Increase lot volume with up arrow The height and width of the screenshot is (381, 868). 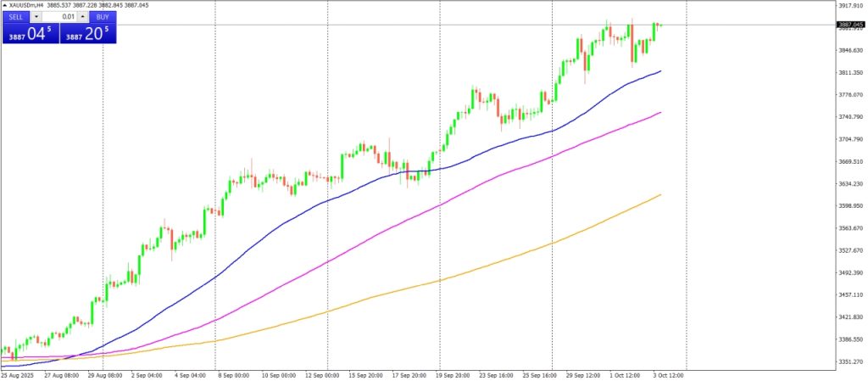[x=82, y=17]
